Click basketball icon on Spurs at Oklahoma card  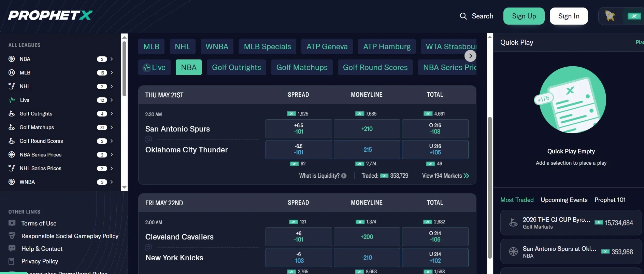(x=513, y=251)
